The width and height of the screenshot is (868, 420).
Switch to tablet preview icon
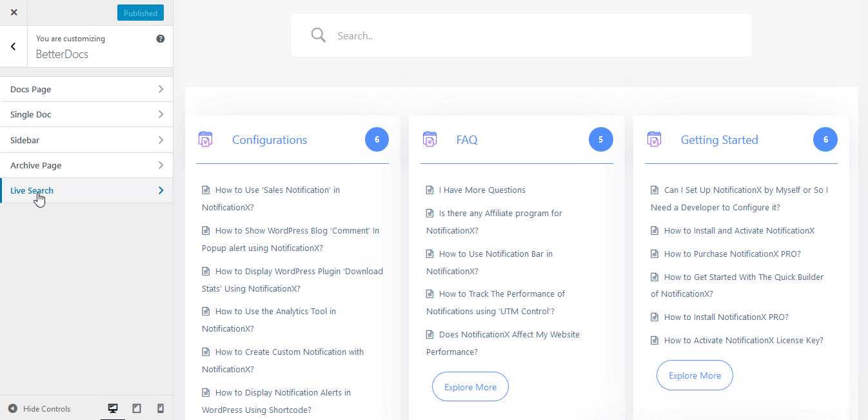click(x=137, y=408)
